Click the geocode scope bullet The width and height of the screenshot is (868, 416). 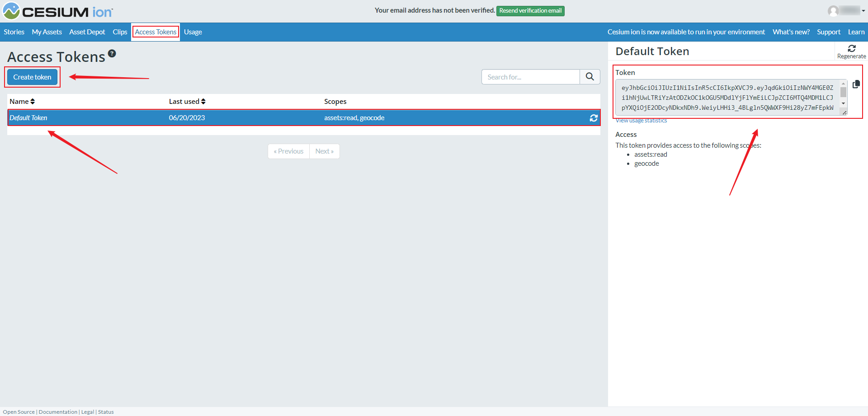[x=646, y=164]
